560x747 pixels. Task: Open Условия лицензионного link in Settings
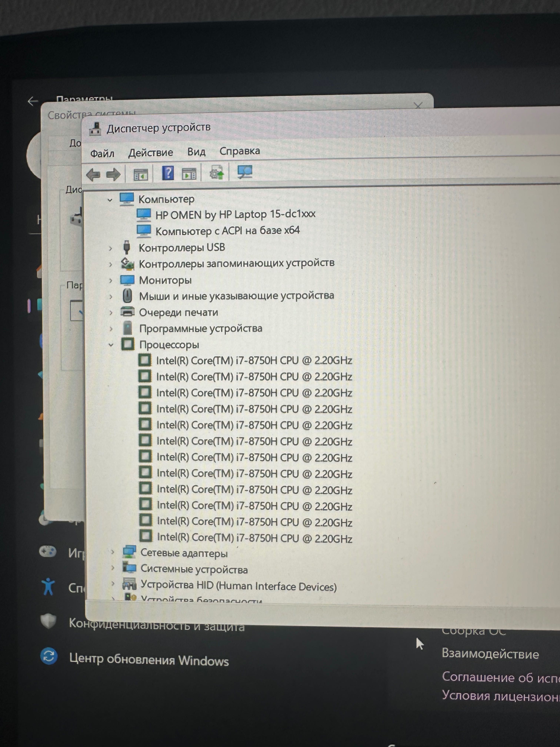pyautogui.click(x=501, y=696)
